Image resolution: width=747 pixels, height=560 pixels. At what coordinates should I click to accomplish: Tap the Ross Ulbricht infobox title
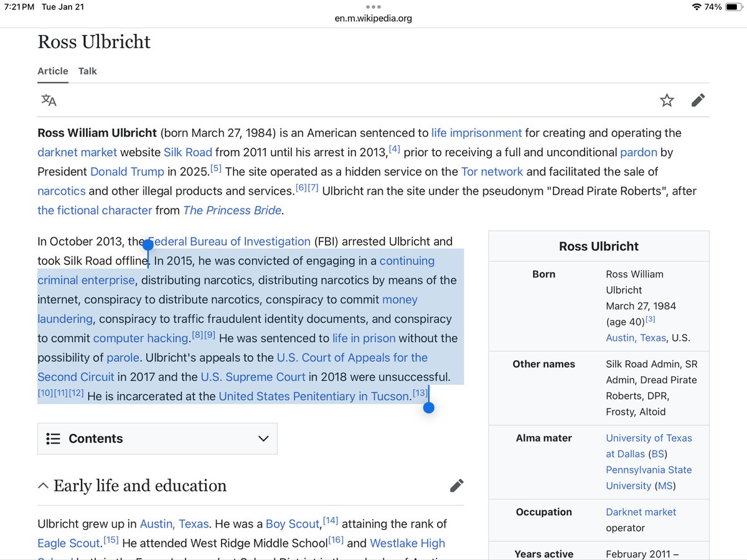click(x=599, y=246)
